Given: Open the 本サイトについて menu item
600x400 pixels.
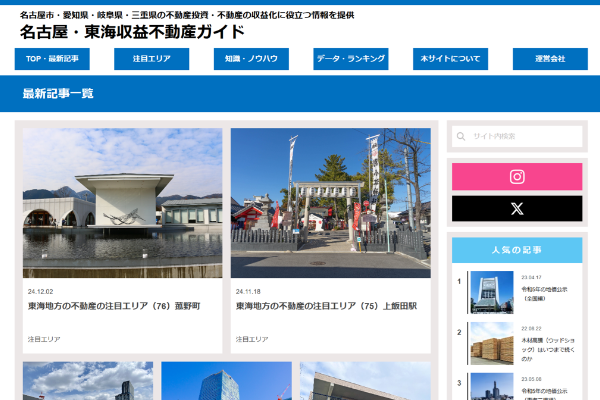Looking at the screenshot, I should click(450, 59).
